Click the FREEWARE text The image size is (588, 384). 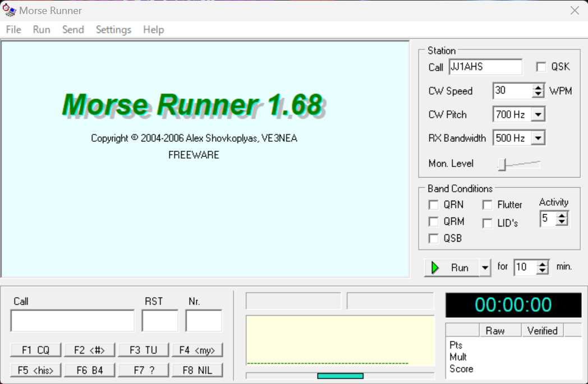point(194,155)
